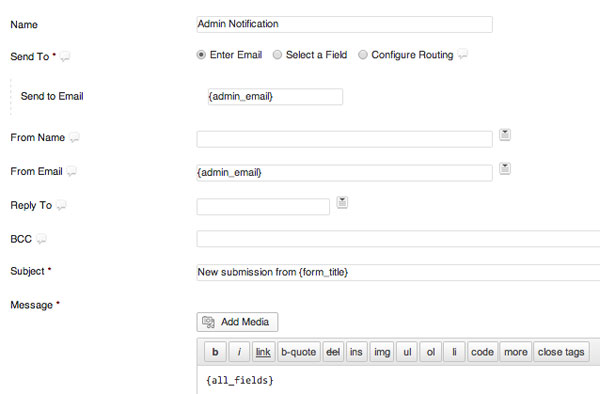Apply bold with the b toolbar button
The height and width of the screenshot is (394, 600).
click(215, 352)
